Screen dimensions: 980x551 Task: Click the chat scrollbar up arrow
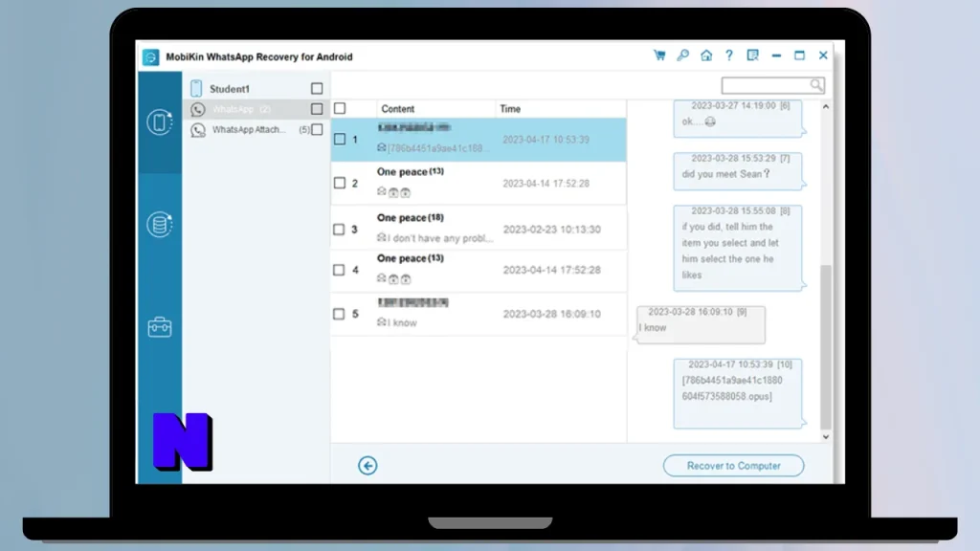[826, 107]
